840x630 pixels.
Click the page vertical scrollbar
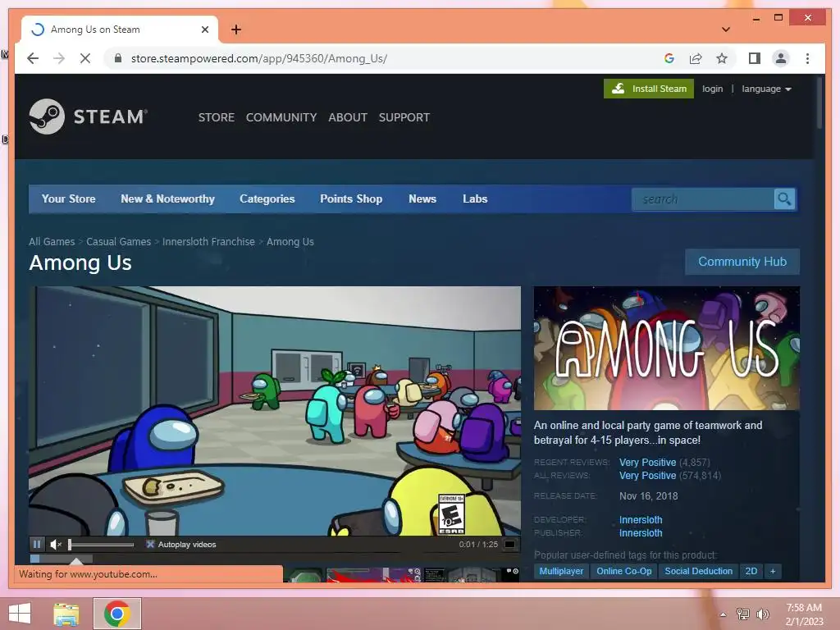(x=819, y=103)
